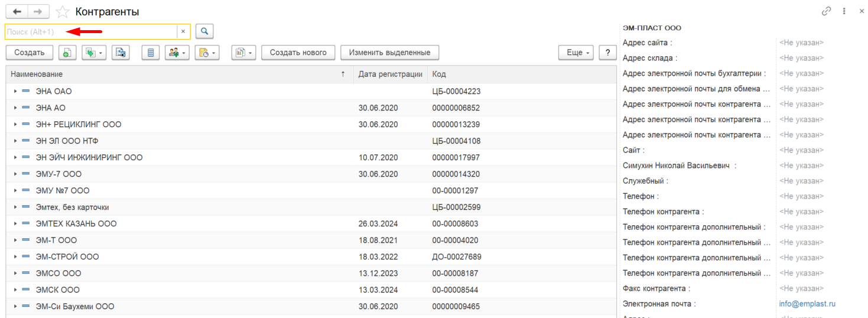Viewport: 868px width, 318px height.
Task: Expand the Эмтех, без карточки row
Action: click(15, 207)
